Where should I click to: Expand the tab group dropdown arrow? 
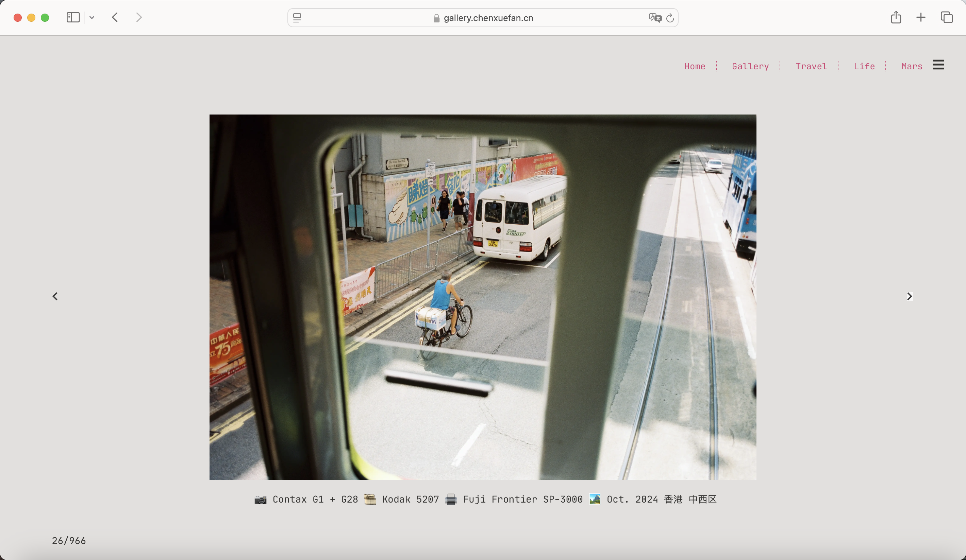point(92,18)
